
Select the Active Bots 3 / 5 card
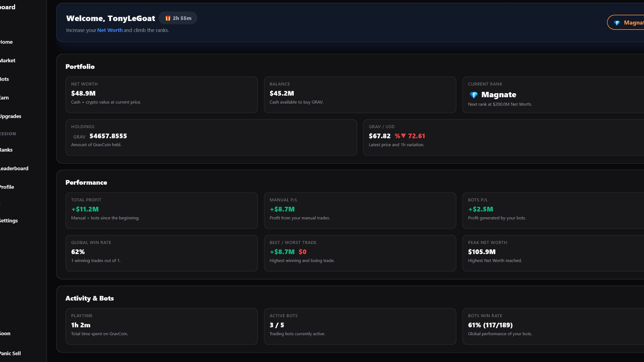tap(360, 326)
